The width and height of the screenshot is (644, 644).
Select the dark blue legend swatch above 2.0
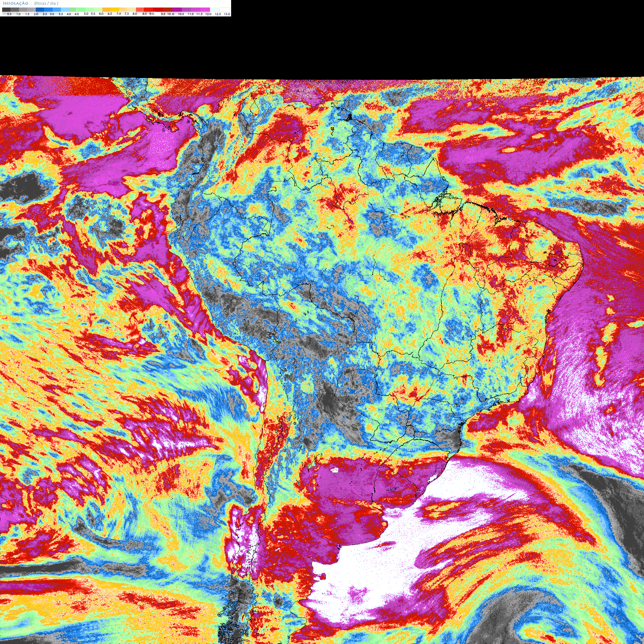(40, 10)
